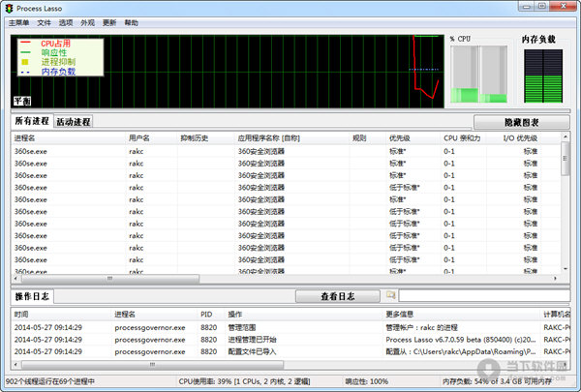Sort processes by 优先级 column
This screenshot has width=581, height=392.
pos(413,138)
